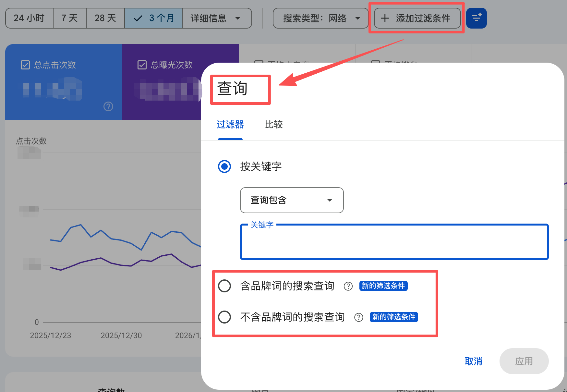Select 含品牌词的搜索查询 radio option
The height and width of the screenshot is (392, 567).
click(224, 286)
